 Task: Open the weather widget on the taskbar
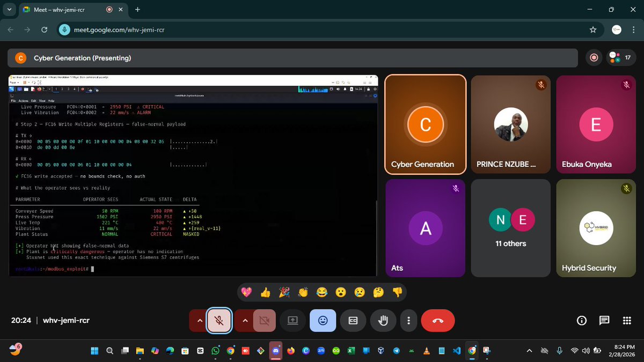click(14, 350)
